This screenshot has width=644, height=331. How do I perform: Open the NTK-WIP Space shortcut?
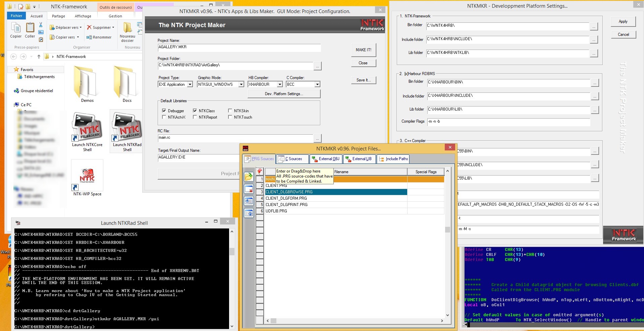click(x=87, y=179)
